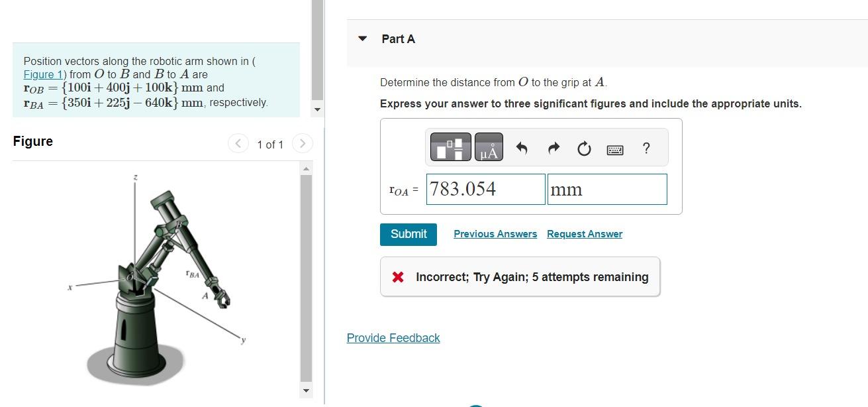Undo the last answer edit
This screenshot has height=407, width=868.
tap(522, 148)
